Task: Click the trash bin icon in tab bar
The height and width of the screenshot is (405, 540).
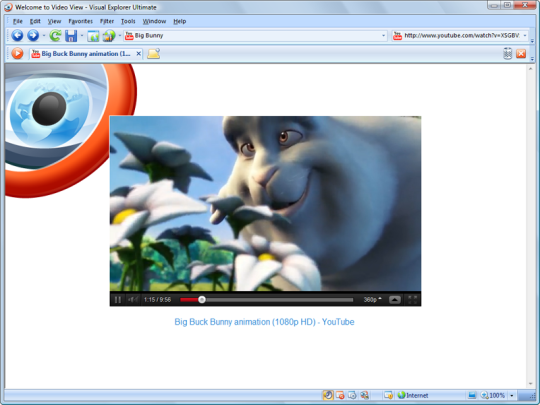Action: pyautogui.click(x=507, y=54)
